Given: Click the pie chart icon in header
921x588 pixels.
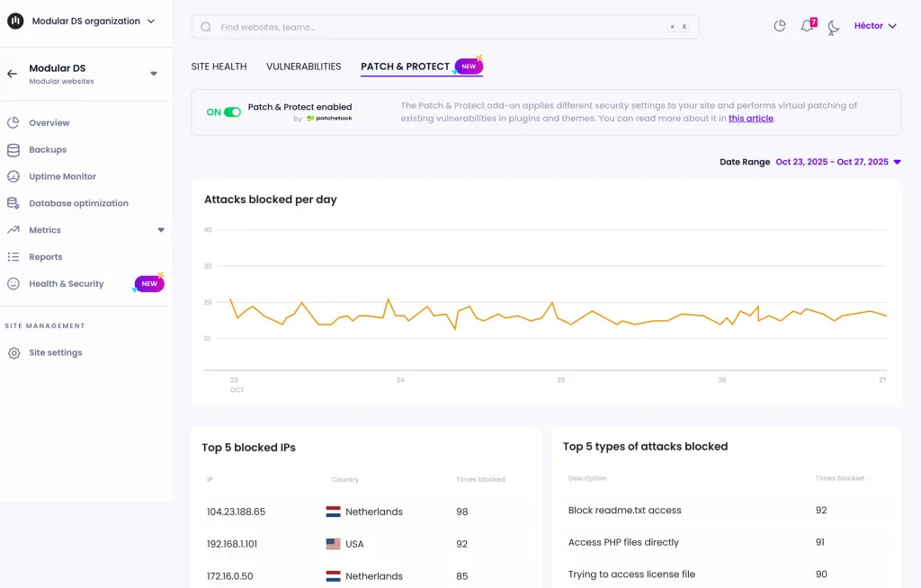Looking at the screenshot, I should coord(780,26).
